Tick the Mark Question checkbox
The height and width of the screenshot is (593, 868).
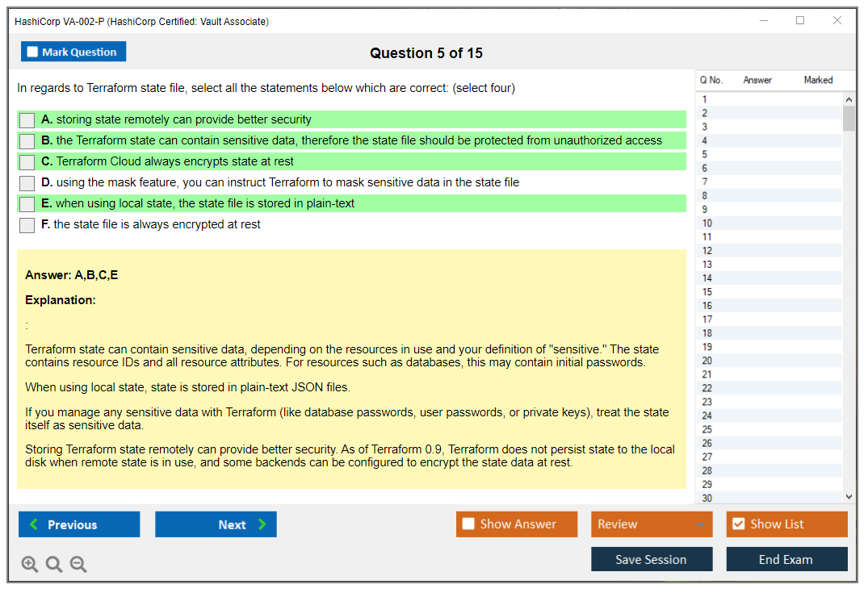pyautogui.click(x=33, y=52)
